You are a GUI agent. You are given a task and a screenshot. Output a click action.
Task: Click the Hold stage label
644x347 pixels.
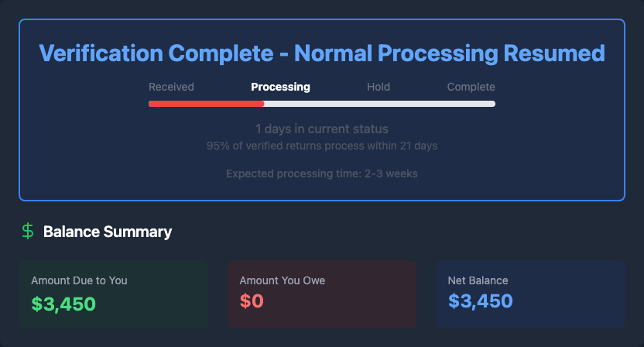pyautogui.click(x=379, y=87)
